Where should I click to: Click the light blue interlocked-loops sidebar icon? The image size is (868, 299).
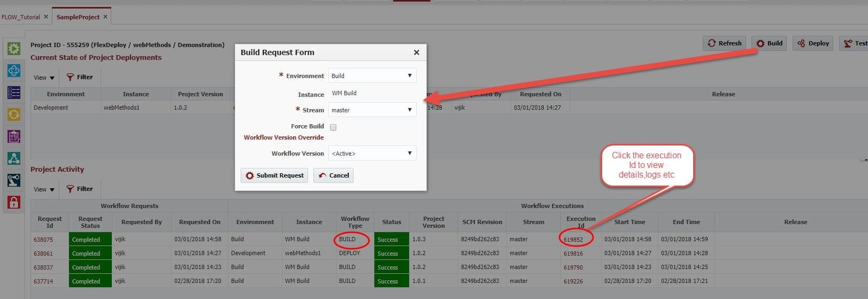click(x=14, y=71)
